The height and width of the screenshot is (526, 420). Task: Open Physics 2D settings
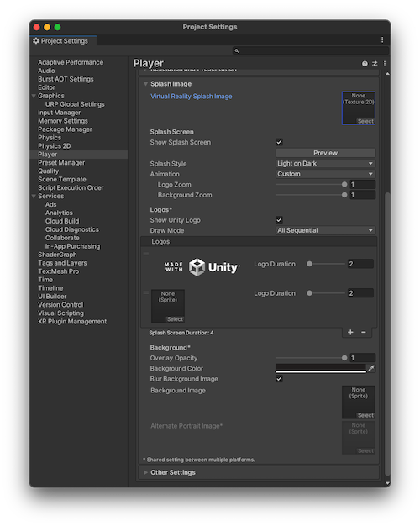click(x=55, y=146)
